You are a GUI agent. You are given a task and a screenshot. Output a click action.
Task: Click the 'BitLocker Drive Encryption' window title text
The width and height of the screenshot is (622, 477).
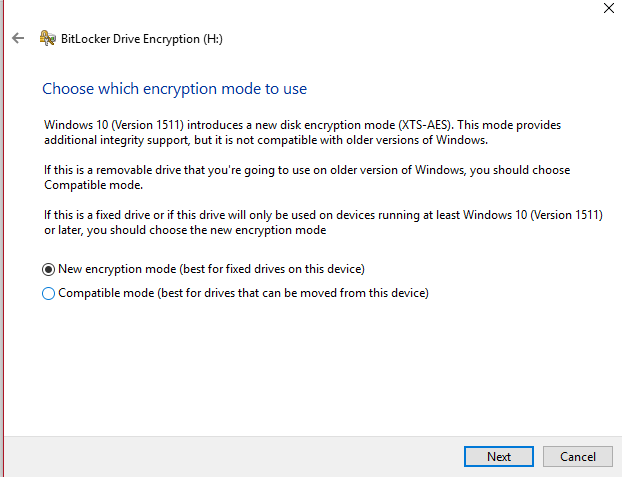(x=131, y=39)
